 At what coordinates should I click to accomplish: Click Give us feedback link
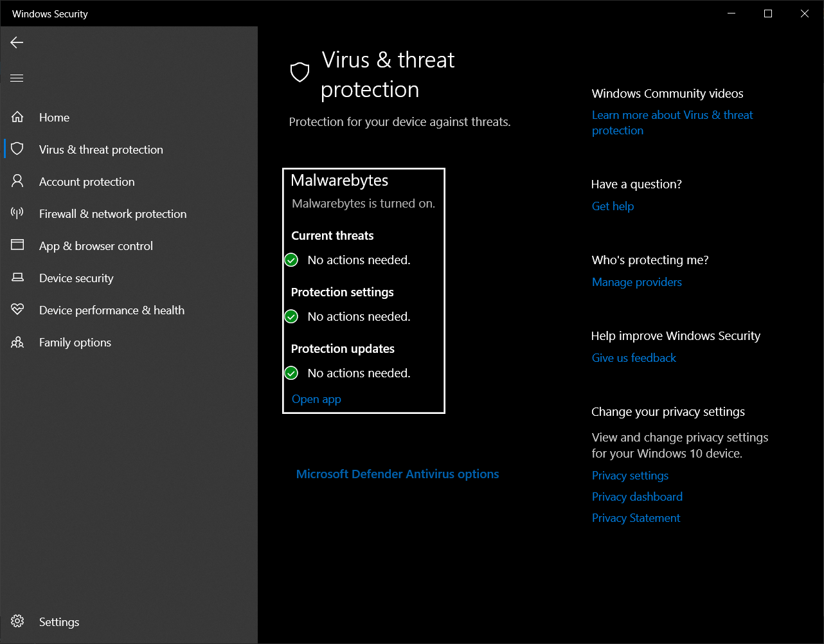634,358
